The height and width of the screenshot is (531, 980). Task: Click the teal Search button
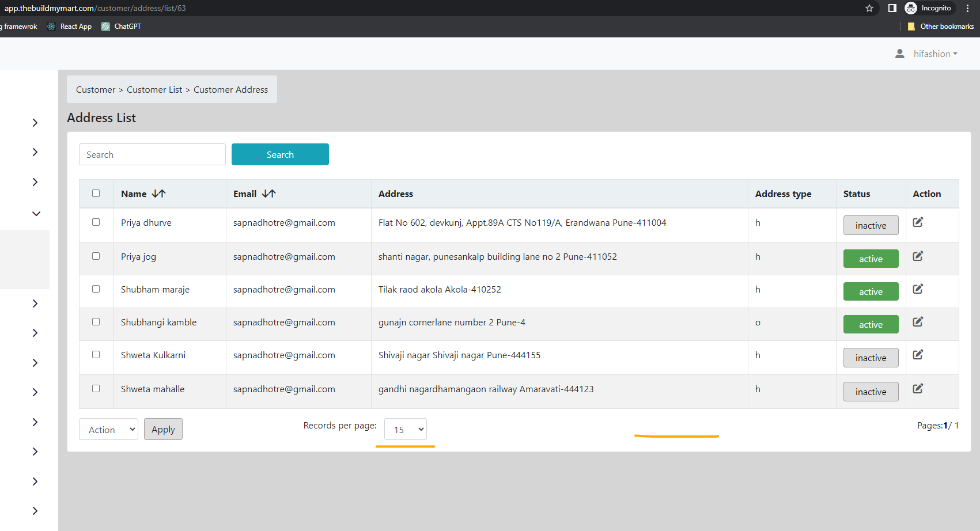coord(280,154)
